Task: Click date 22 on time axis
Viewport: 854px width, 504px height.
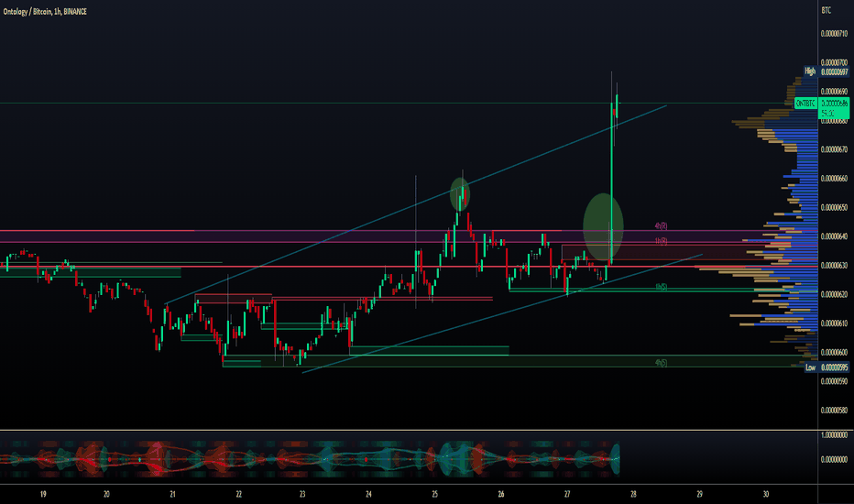Action: (x=238, y=494)
